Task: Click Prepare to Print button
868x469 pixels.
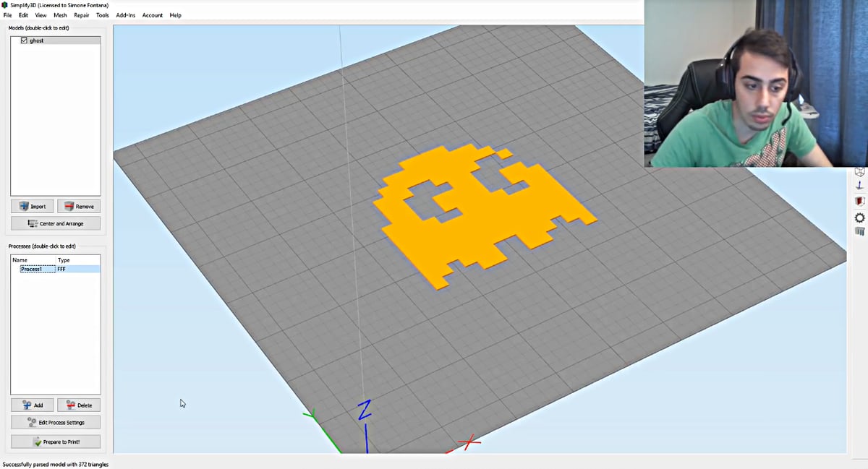Action: 56,442
